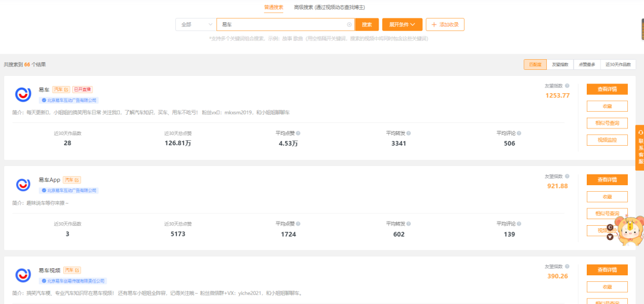Open the cartoon mascot floating widget
This screenshot has width=644, height=304.
[x=626, y=231]
